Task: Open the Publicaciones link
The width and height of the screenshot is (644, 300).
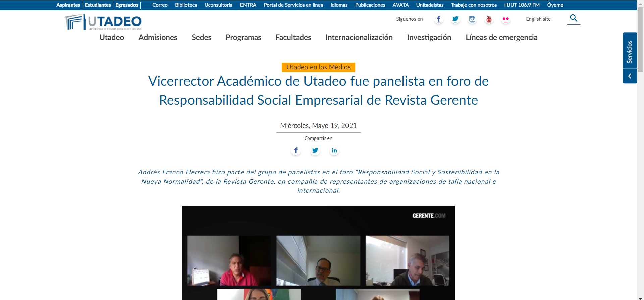Action: (370, 5)
